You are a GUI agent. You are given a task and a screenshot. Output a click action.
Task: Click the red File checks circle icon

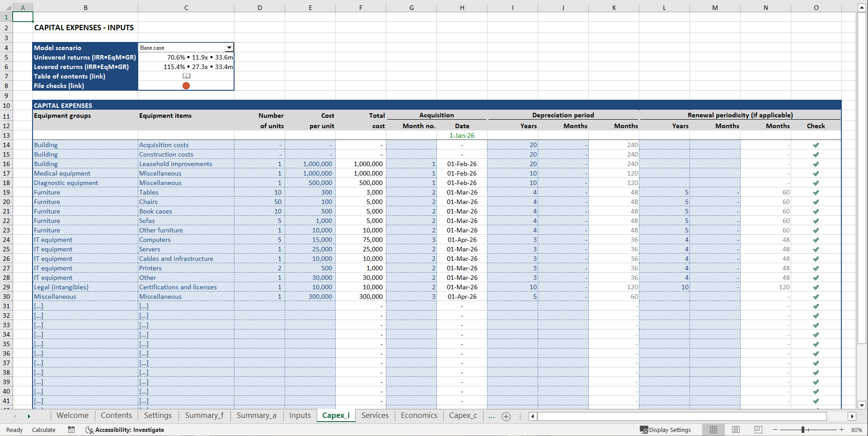point(186,86)
